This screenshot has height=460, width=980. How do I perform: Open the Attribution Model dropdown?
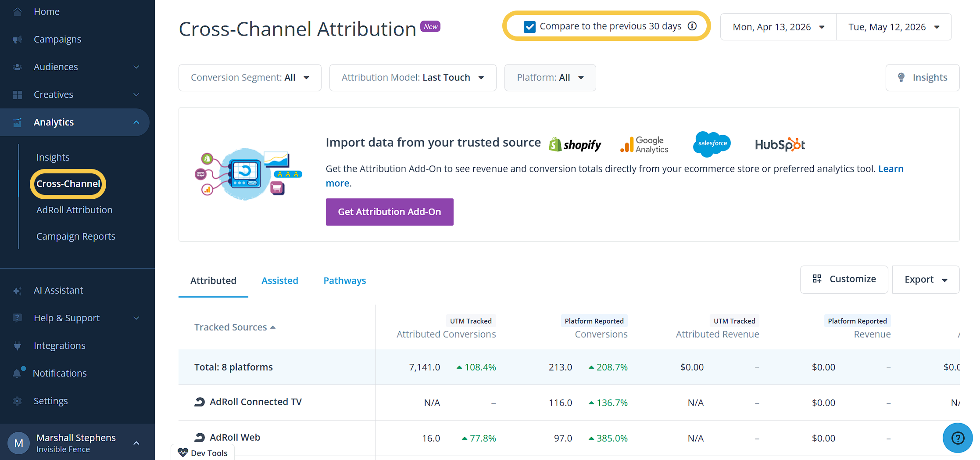pyautogui.click(x=413, y=78)
